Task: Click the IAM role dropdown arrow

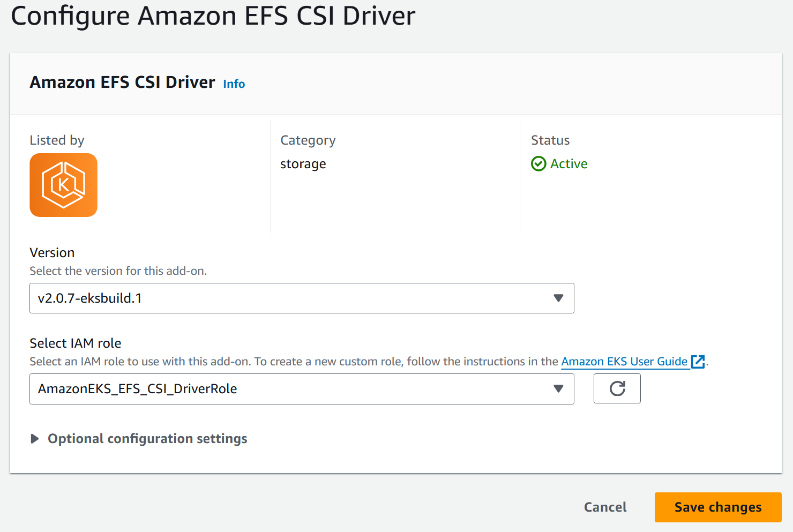Action: (x=558, y=389)
